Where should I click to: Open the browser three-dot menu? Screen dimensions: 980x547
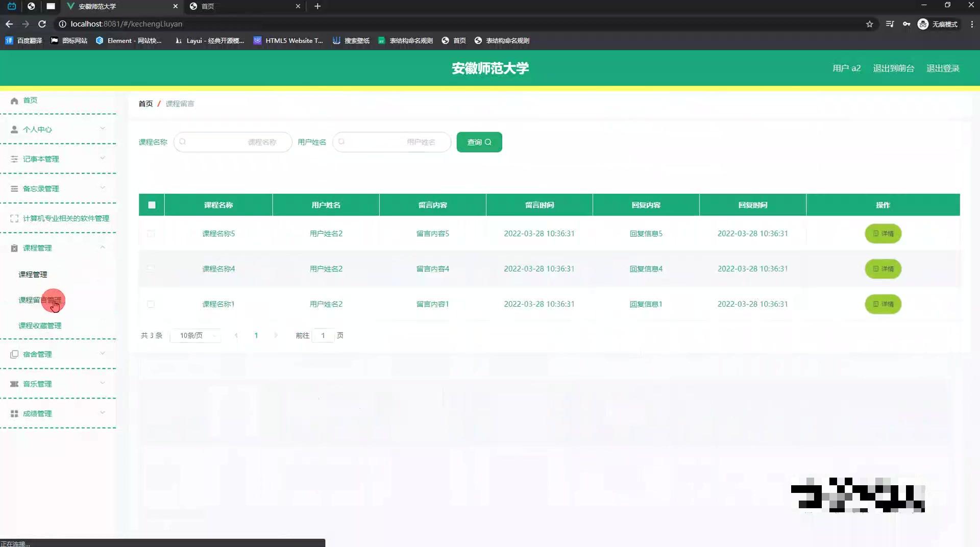972,24
